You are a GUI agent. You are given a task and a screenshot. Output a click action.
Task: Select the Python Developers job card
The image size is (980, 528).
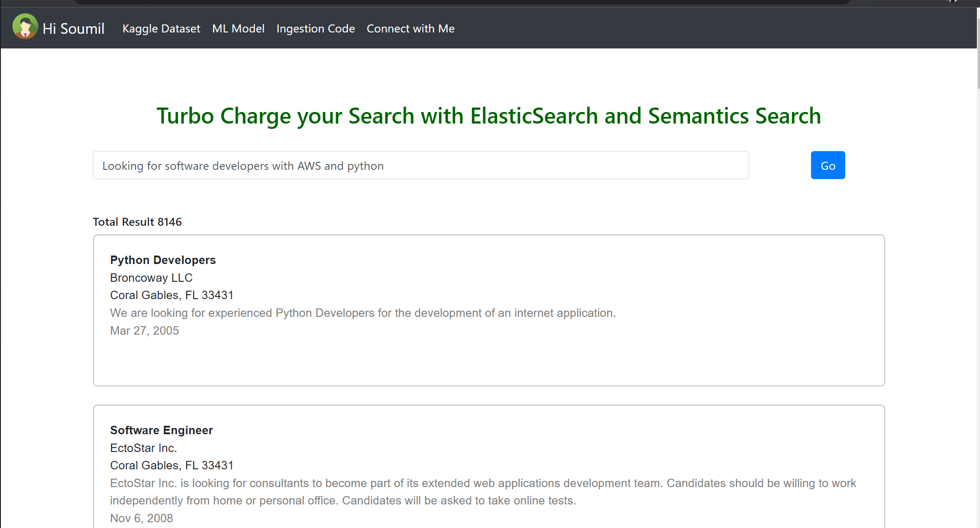488,310
